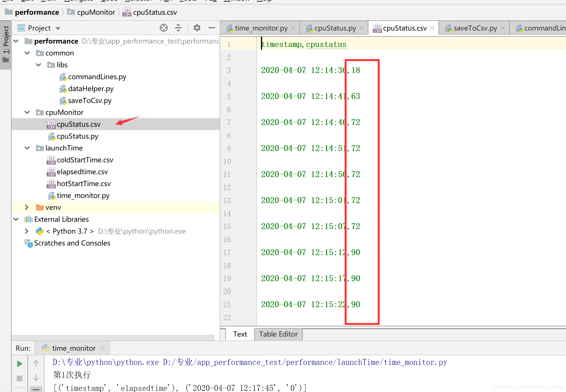Expand the Python 3.7 library node
Viewport: 566px width, 392px height.
(27, 231)
